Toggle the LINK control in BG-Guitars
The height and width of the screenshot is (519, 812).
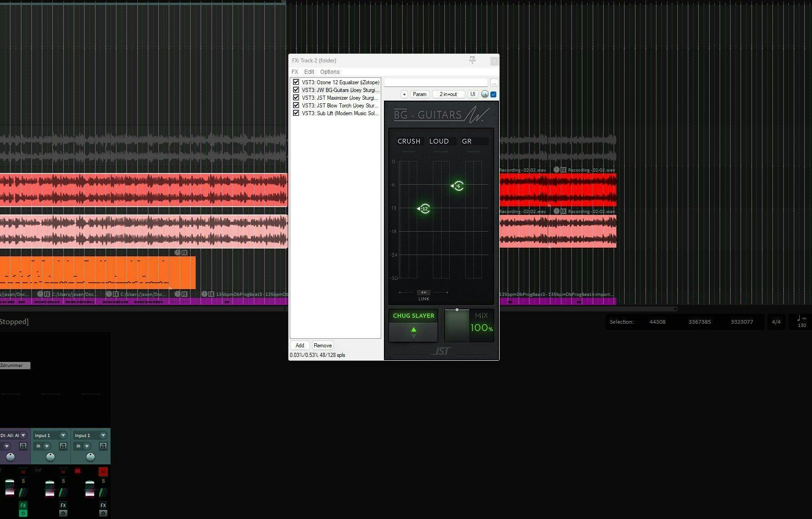(424, 292)
